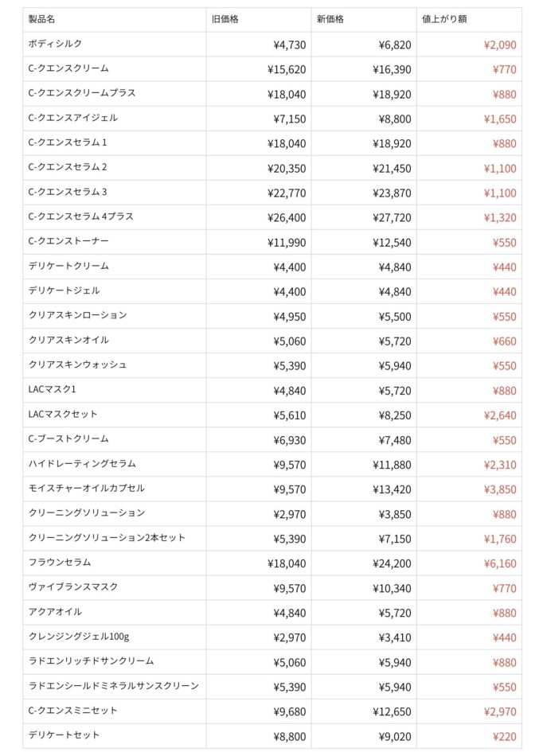Select the C-クエンスアイジェル row name
The height and width of the screenshot is (756, 535).
(72, 118)
